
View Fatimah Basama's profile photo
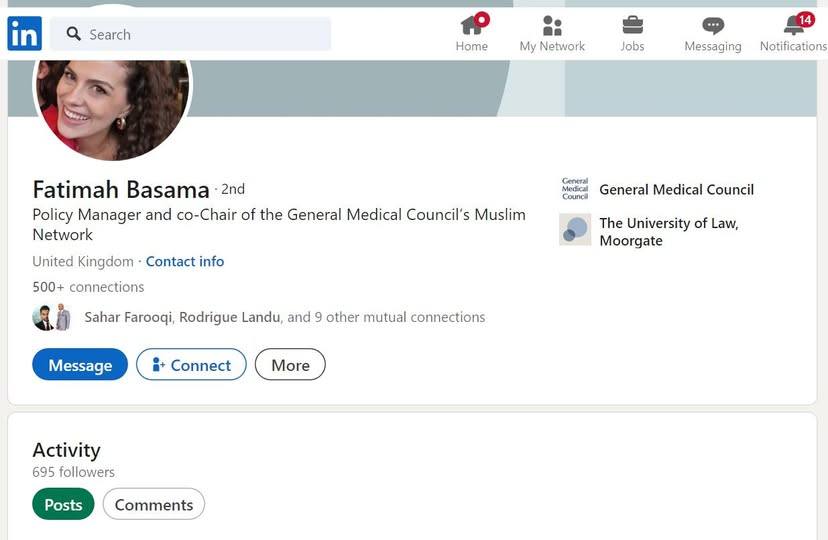point(112,106)
